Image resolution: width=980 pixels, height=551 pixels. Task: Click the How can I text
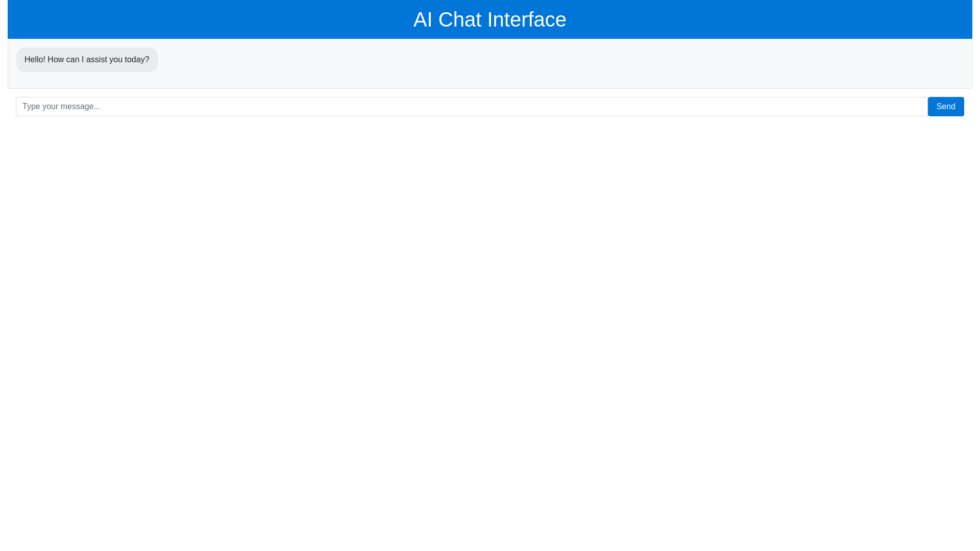(66, 60)
